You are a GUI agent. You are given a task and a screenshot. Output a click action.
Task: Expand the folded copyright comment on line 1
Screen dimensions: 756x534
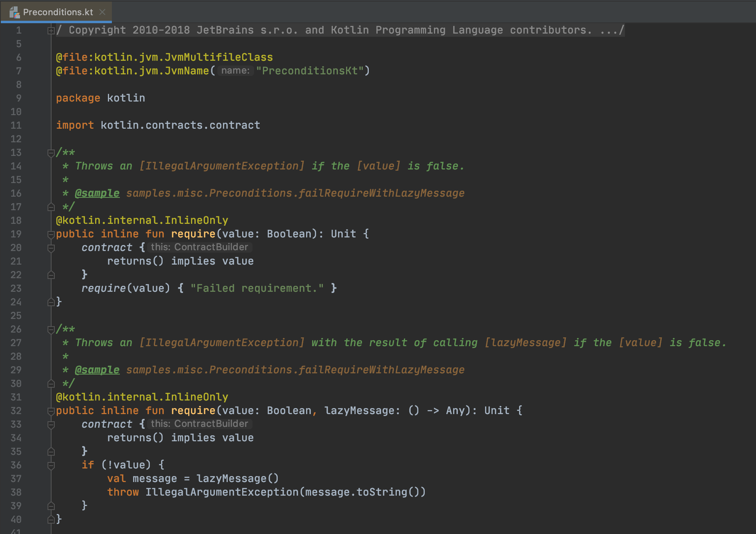click(51, 30)
